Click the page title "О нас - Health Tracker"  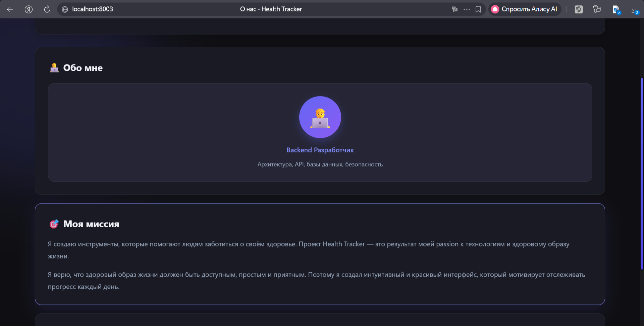pyautogui.click(x=271, y=9)
